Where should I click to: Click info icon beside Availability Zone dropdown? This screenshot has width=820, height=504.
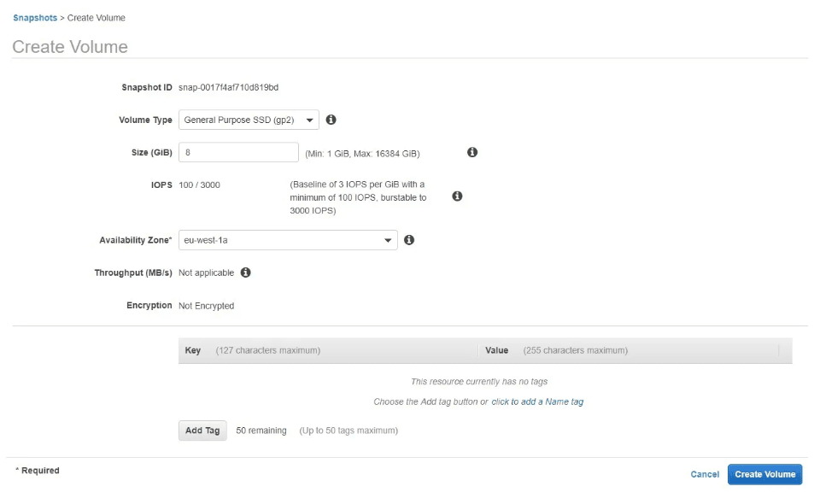pos(409,240)
